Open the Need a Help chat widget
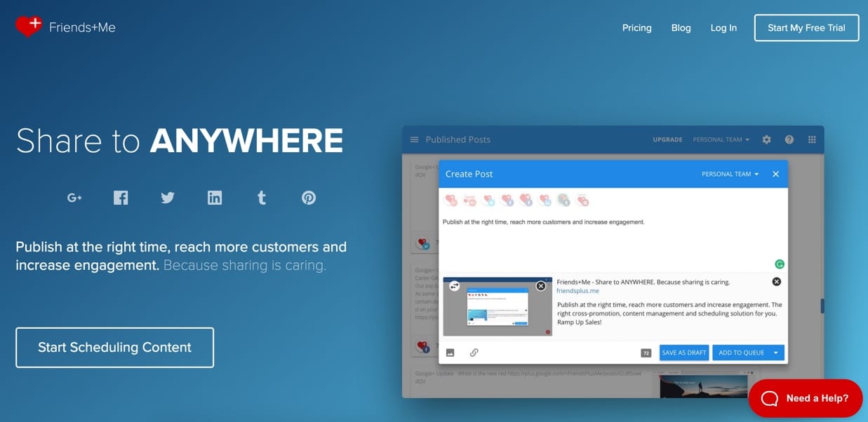The width and height of the screenshot is (868, 422). (806, 398)
